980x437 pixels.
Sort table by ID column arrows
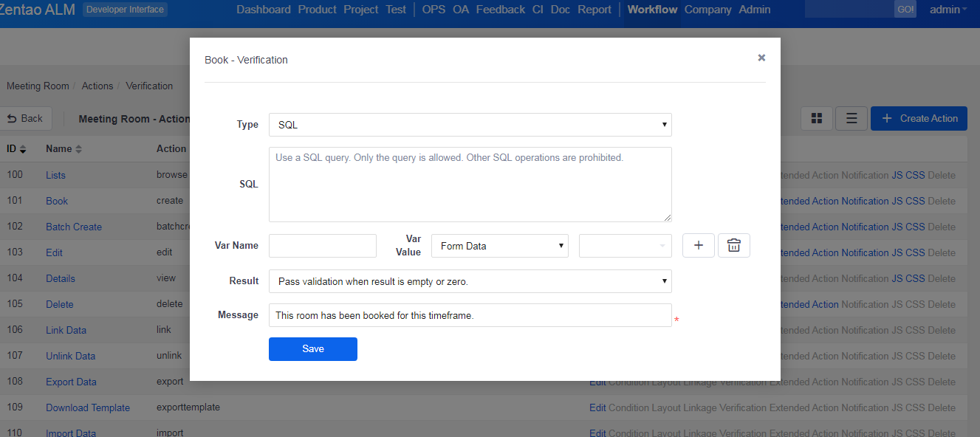(x=23, y=149)
